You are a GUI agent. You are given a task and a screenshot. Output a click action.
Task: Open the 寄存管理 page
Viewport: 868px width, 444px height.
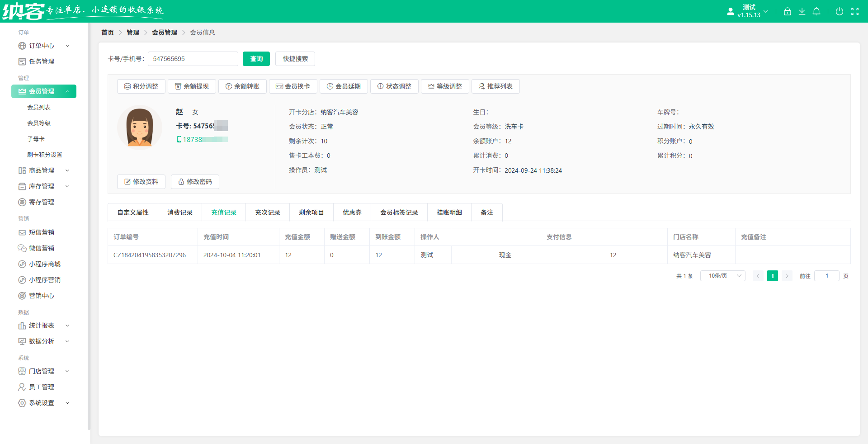pyautogui.click(x=42, y=202)
